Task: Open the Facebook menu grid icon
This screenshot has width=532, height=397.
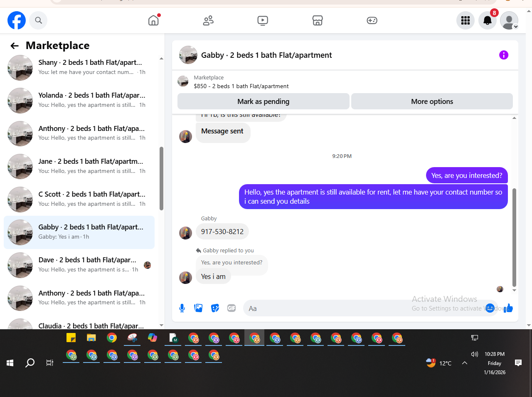Action: [465, 20]
